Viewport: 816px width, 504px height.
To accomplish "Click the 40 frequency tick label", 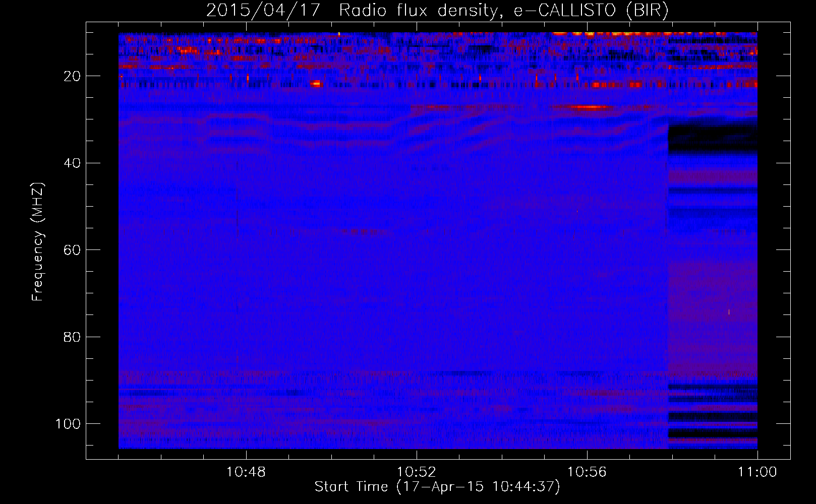I will coord(72,163).
